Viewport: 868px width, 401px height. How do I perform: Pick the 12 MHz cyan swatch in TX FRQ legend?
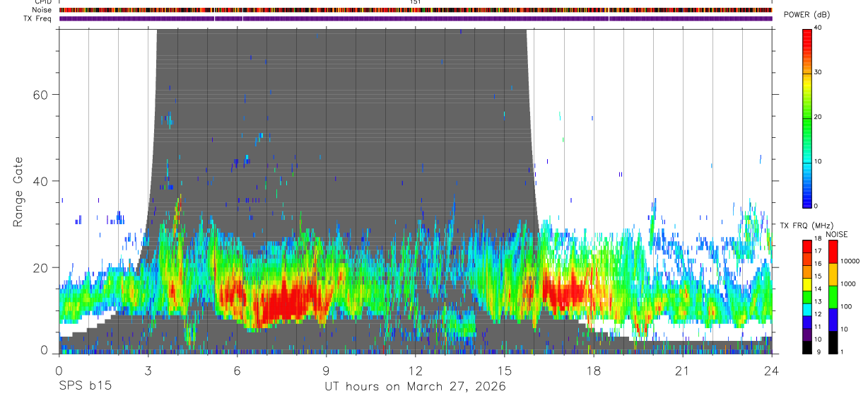(x=807, y=315)
